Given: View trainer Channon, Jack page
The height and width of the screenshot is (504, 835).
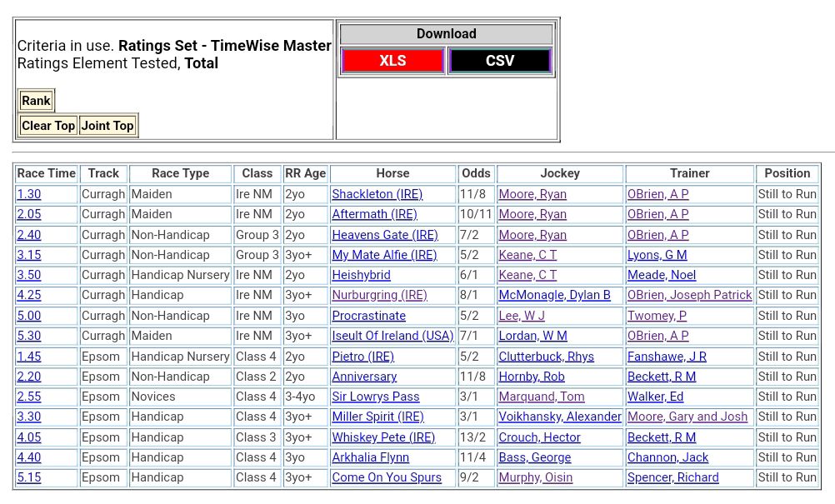Looking at the screenshot, I should (667, 457).
